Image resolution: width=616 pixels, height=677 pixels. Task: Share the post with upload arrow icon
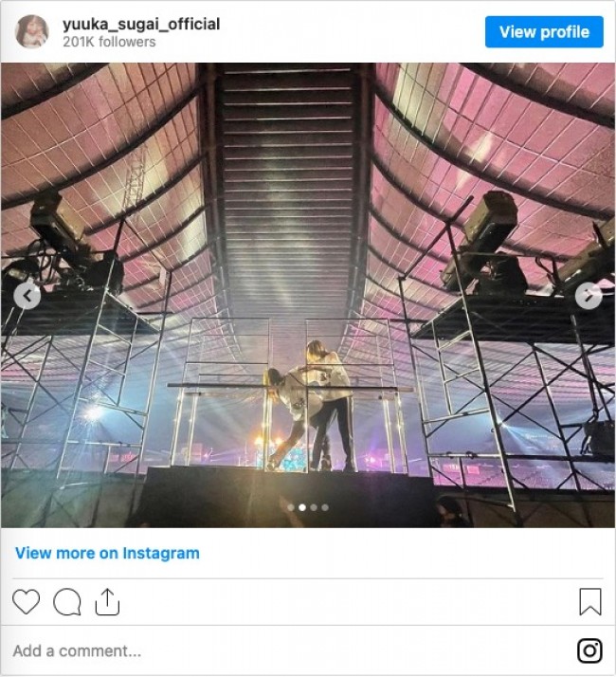tap(107, 601)
